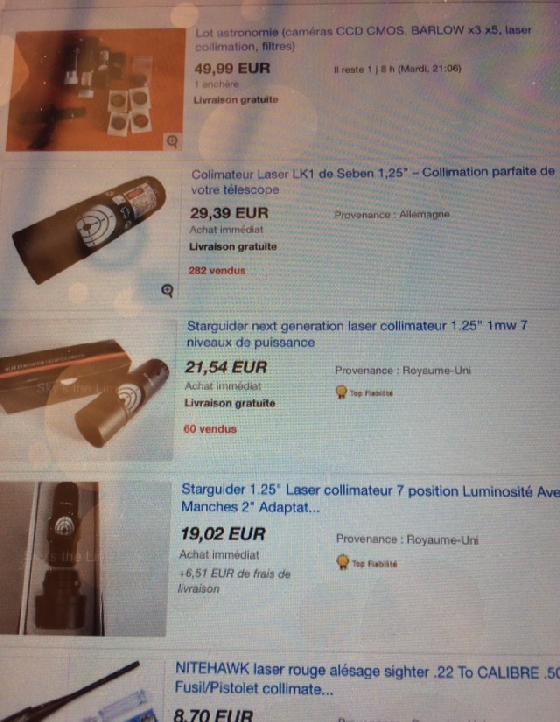Screen dimensions: 560x722
Task: Click the Seben LK1 collimator thumbnail
Action: pos(90,229)
